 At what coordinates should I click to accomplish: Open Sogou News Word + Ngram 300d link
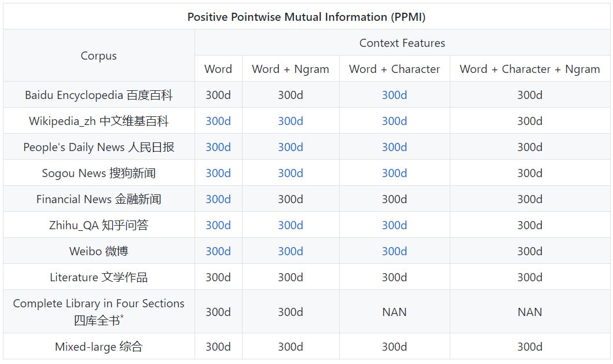click(291, 173)
